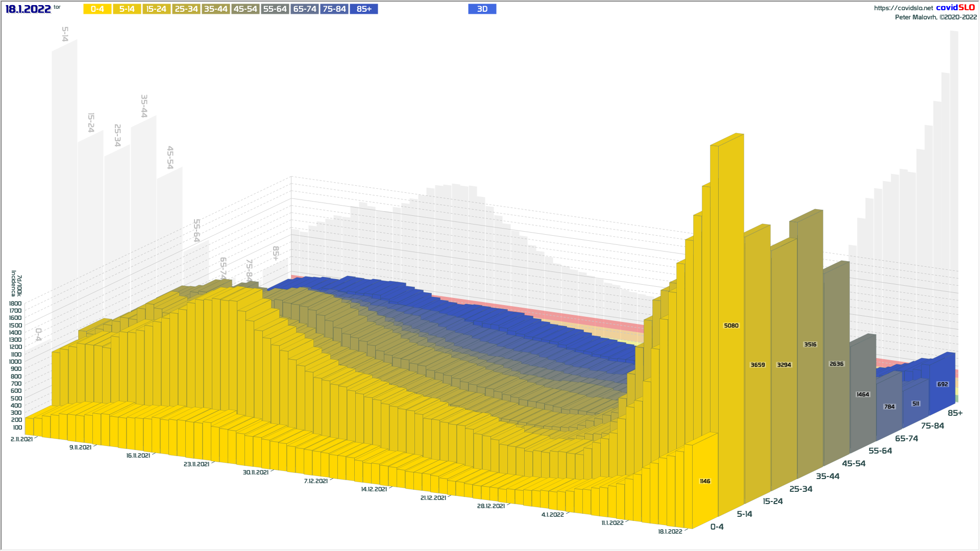Image resolution: width=980 pixels, height=551 pixels.
Task: Toggle the 45-54 legend swatch
Action: [x=245, y=9]
